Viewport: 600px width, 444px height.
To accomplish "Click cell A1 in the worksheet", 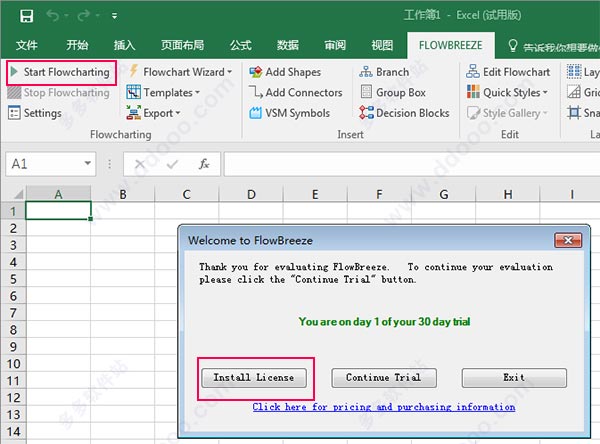I will [58, 211].
